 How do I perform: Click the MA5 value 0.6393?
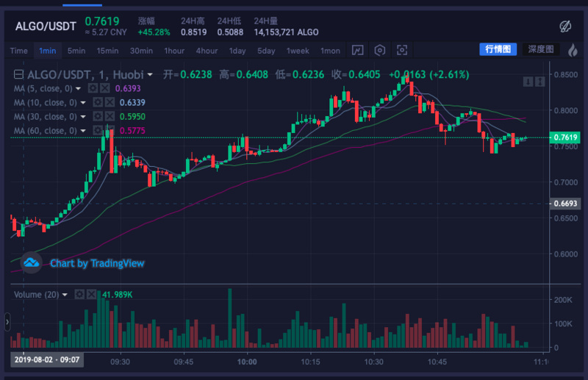pyautogui.click(x=128, y=88)
